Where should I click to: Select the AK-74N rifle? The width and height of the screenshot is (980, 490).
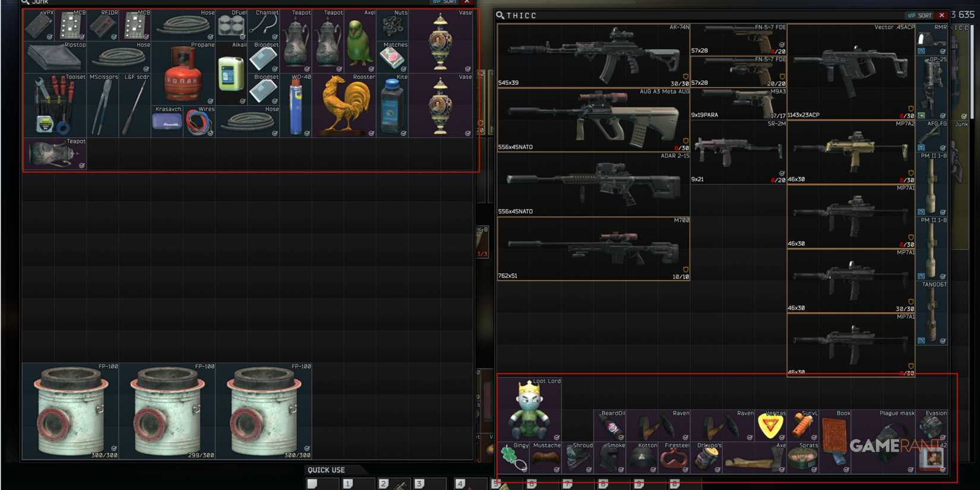pyautogui.click(x=593, y=56)
